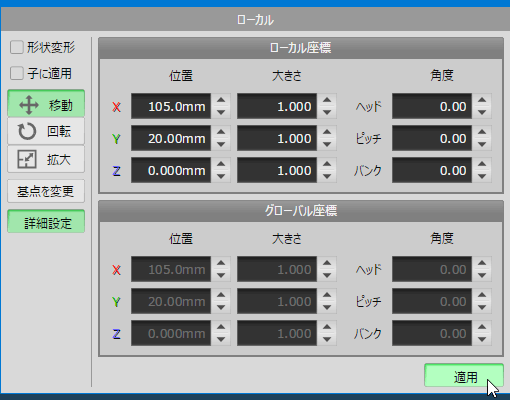Click the 適用 apply button

coord(464,376)
